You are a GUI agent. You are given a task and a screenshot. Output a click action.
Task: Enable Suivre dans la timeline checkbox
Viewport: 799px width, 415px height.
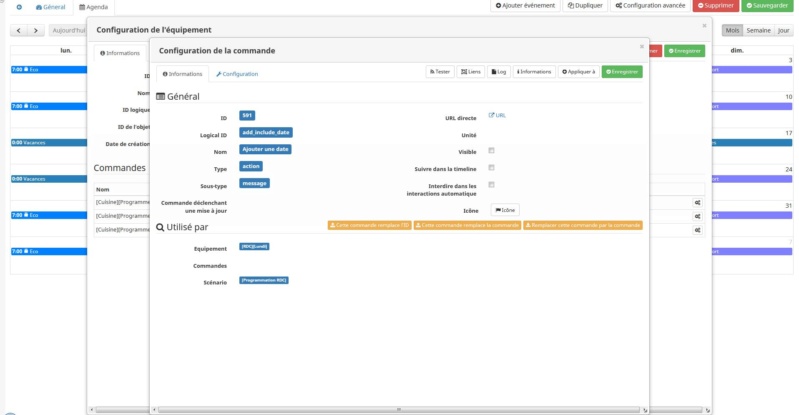tap(491, 167)
